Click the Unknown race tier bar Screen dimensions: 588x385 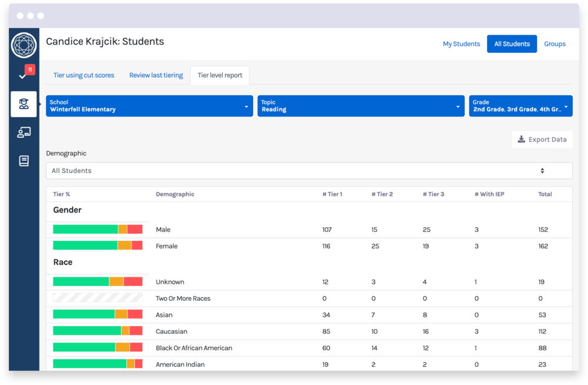(x=98, y=282)
